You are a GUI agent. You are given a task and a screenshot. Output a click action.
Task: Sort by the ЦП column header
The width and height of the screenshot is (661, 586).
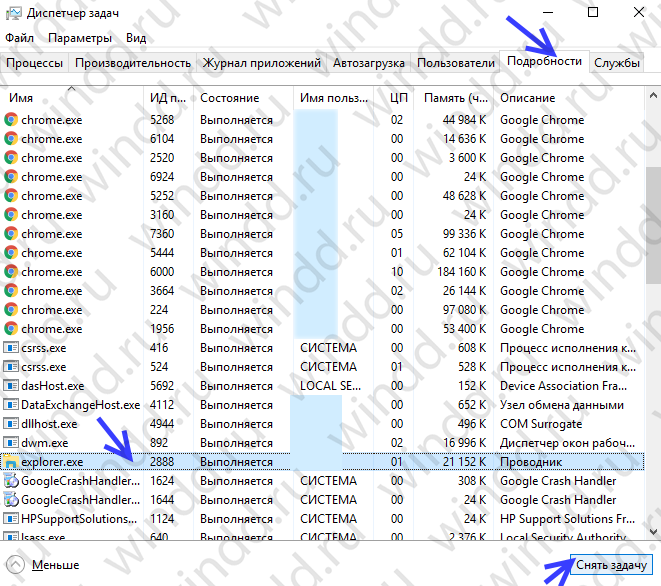[x=394, y=98]
